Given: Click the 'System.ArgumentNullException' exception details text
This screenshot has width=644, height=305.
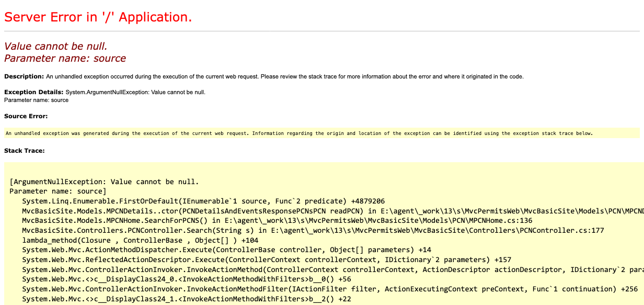Looking at the screenshot, I should tap(135, 92).
